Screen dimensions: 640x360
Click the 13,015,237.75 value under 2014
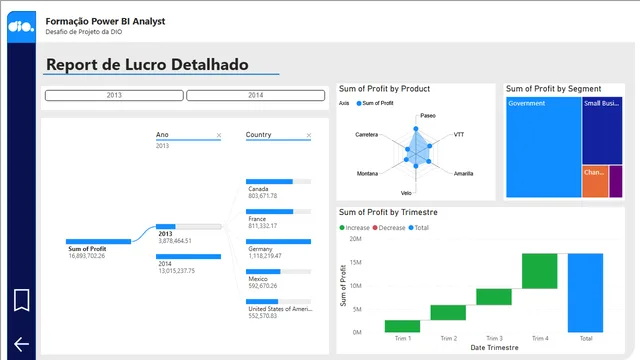(x=176, y=271)
